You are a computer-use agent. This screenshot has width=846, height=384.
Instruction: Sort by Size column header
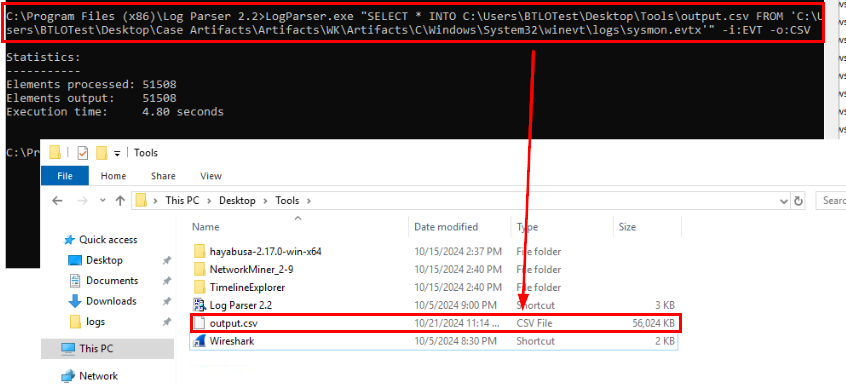pos(627,227)
